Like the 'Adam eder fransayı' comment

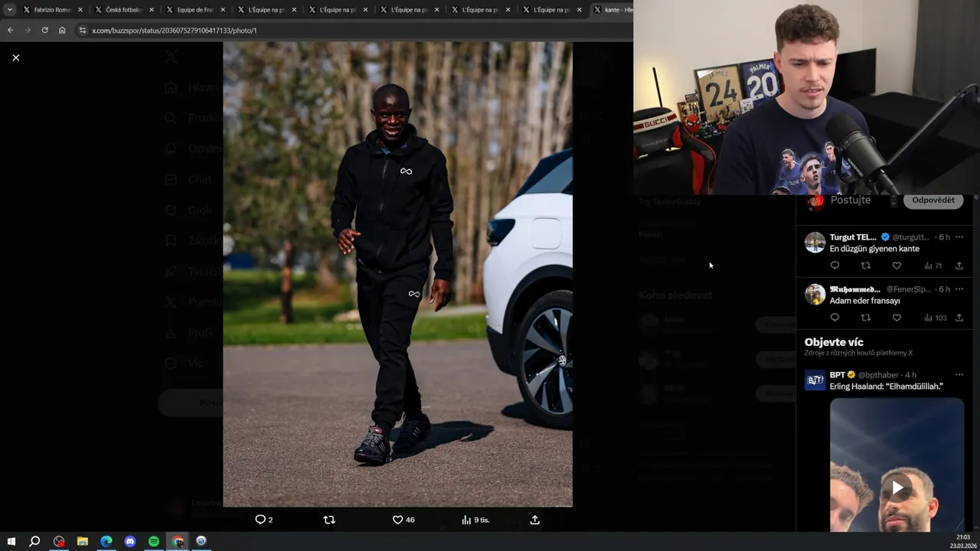[897, 318]
